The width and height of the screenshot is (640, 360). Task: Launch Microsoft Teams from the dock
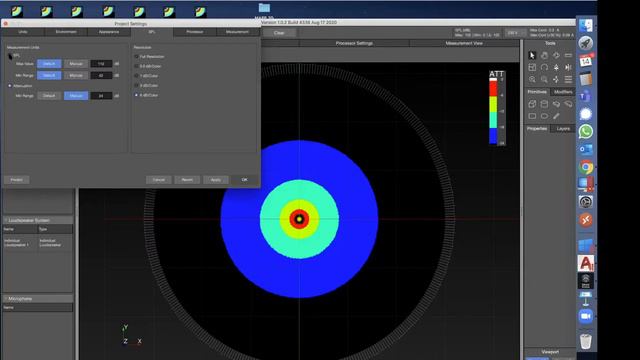[586, 96]
